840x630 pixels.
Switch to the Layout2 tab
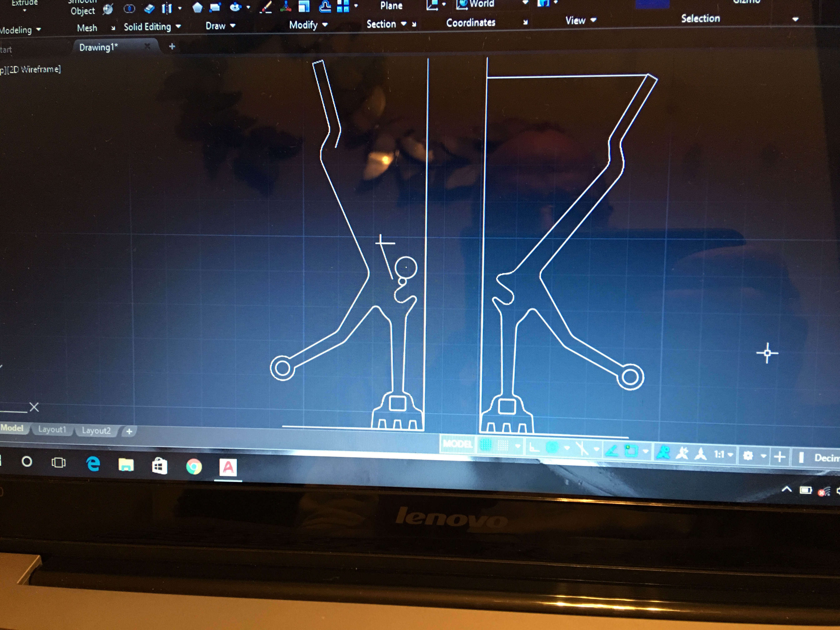point(96,431)
